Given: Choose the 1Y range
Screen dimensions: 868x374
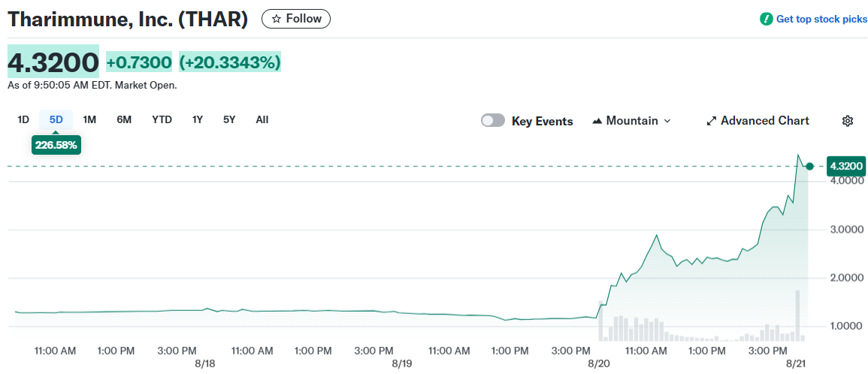Looking at the screenshot, I should [198, 119].
